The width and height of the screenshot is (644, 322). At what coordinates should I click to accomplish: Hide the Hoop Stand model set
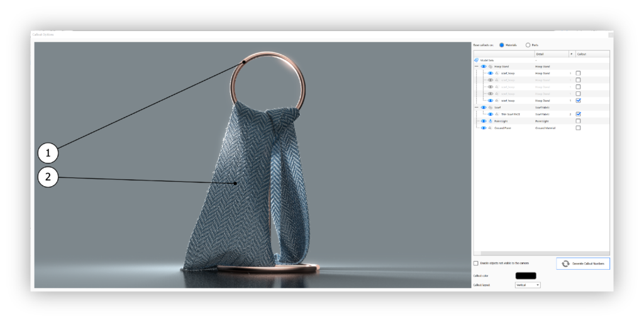(x=484, y=66)
